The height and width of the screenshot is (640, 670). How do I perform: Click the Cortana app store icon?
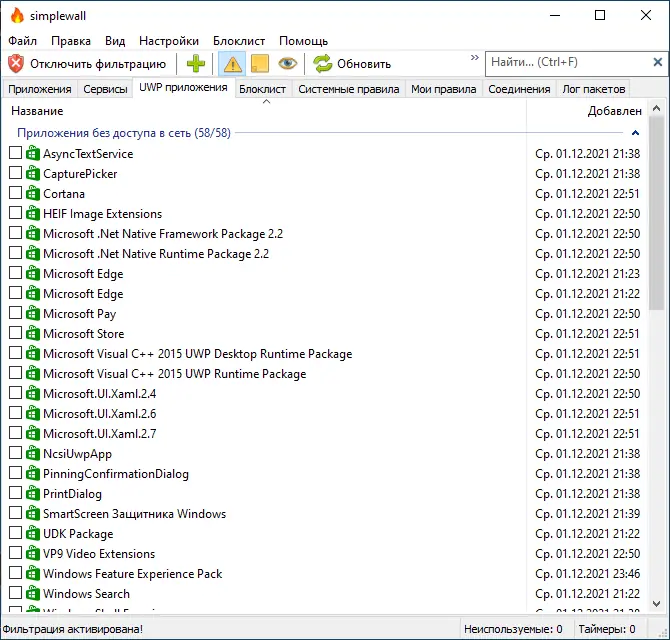tap(32, 194)
